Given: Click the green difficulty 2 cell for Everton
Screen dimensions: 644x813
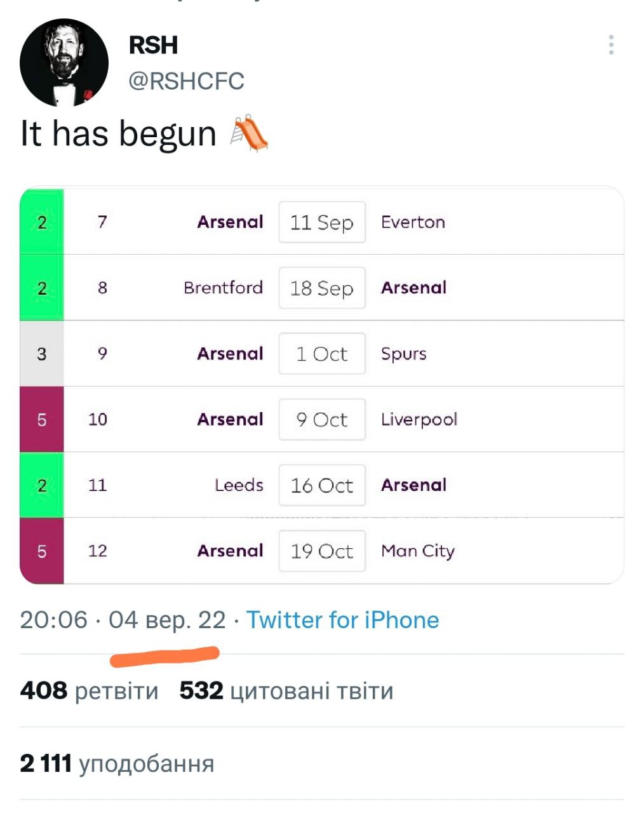Looking at the screenshot, I should 42,222.
